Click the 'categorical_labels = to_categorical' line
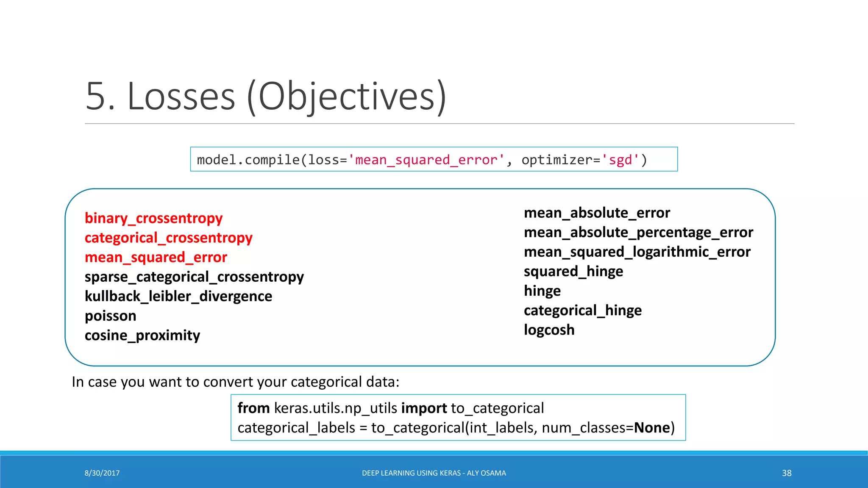This screenshot has width=868, height=488. (x=456, y=427)
